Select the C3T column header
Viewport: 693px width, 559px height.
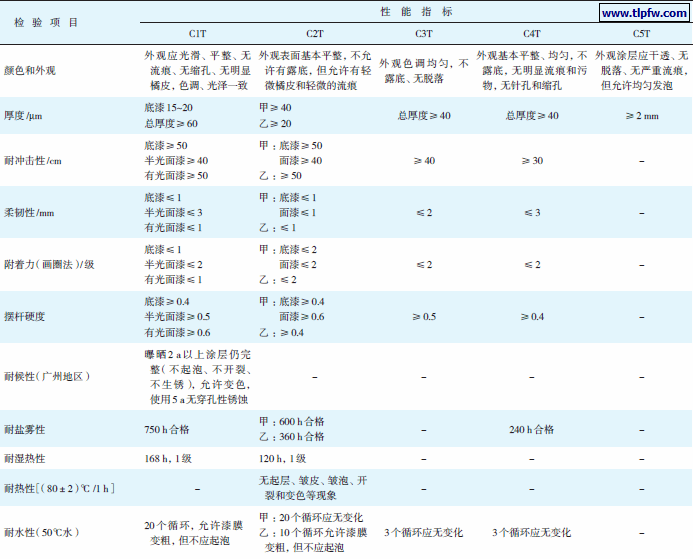[x=423, y=34]
